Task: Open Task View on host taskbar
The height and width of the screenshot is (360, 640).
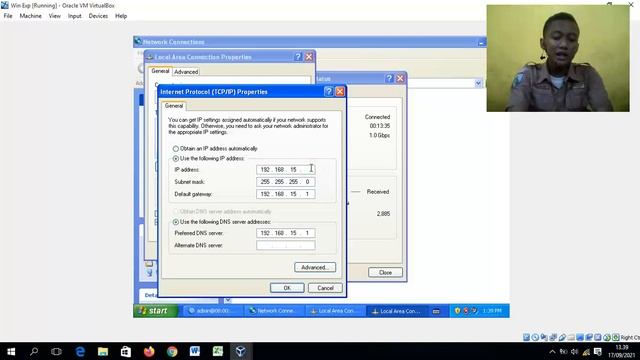Action: 56,351
